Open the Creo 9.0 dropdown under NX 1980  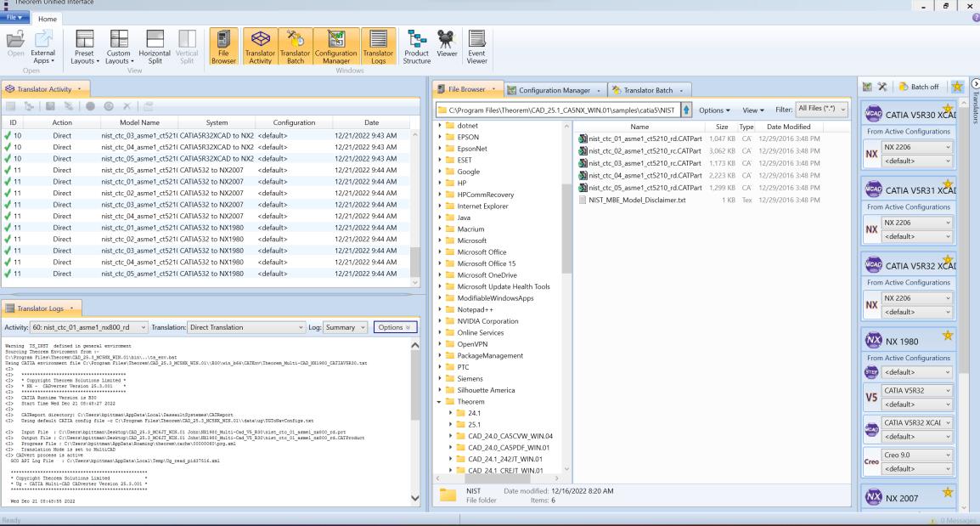tap(917, 455)
